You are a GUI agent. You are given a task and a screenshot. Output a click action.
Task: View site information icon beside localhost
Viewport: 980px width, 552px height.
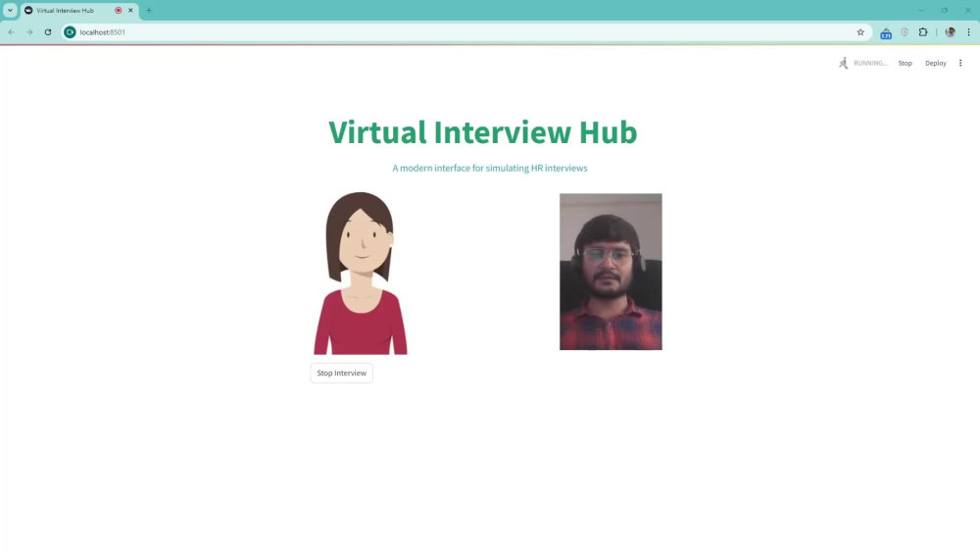[70, 32]
